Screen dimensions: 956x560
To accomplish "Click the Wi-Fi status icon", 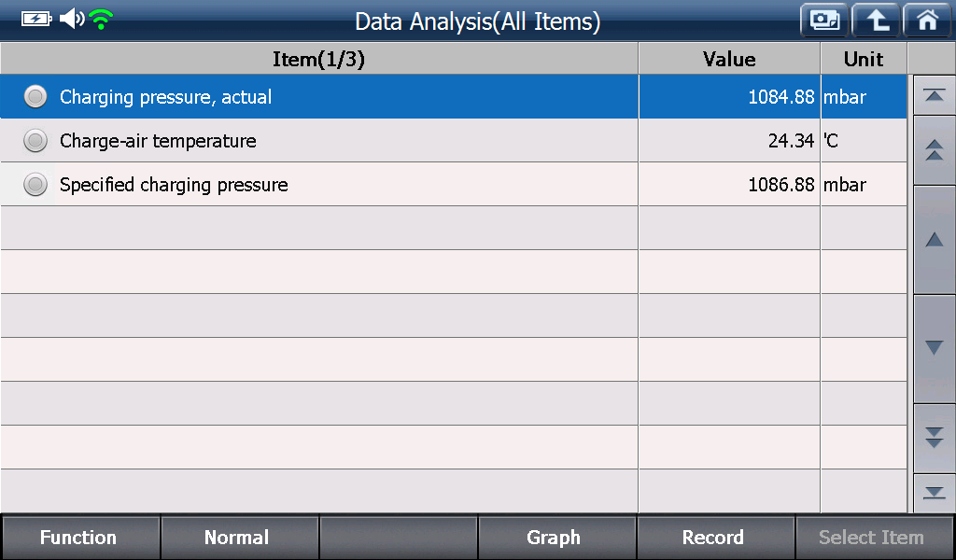I will (101, 20).
